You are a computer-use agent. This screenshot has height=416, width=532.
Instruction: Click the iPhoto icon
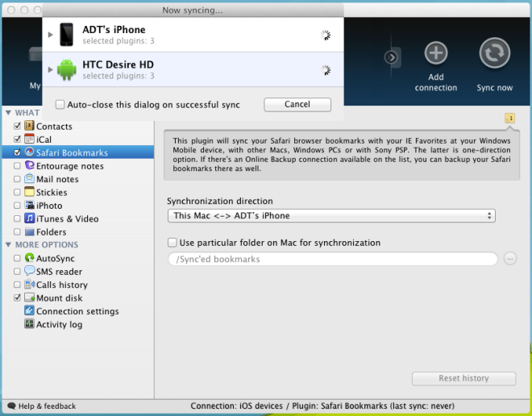click(x=29, y=205)
